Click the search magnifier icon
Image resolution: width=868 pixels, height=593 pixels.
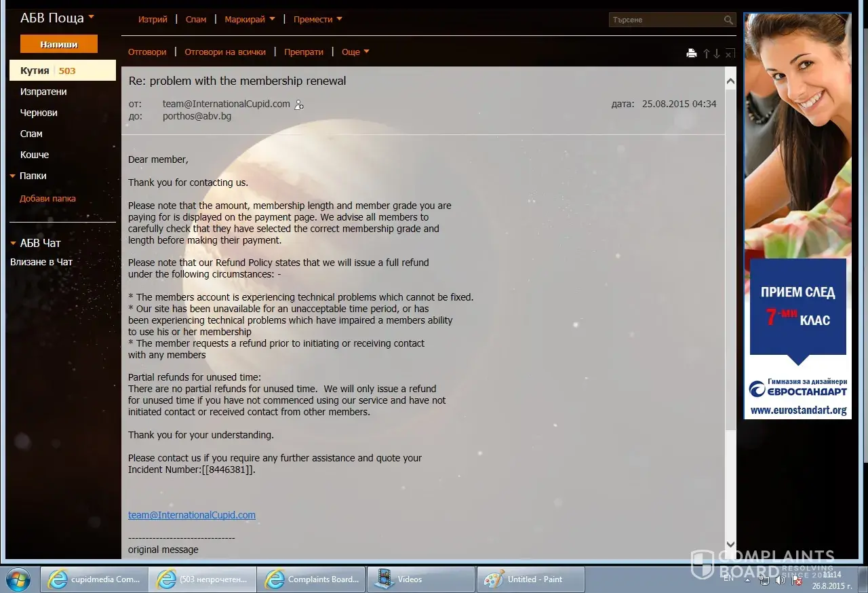point(728,20)
